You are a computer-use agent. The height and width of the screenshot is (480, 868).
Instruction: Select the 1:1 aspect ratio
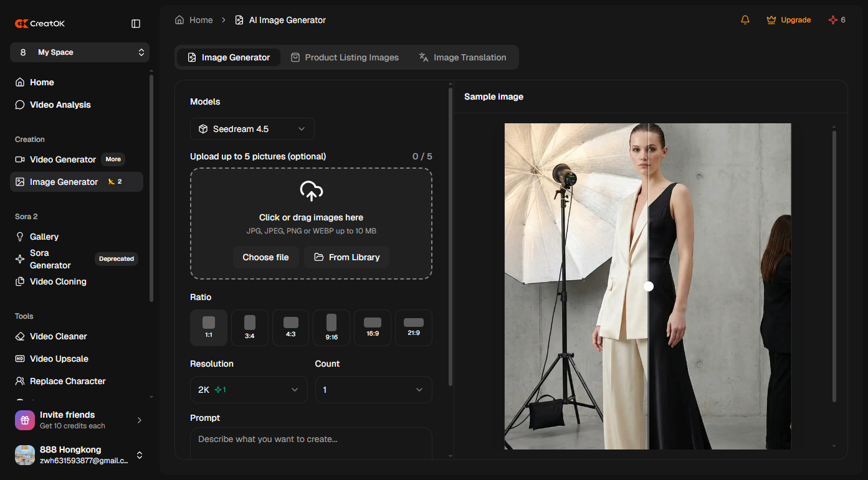(209, 327)
